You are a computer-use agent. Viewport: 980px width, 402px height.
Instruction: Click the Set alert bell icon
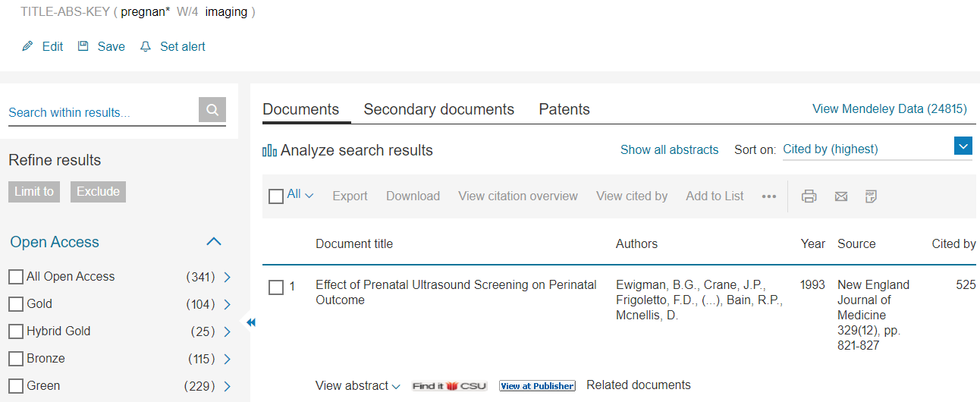click(x=146, y=46)
